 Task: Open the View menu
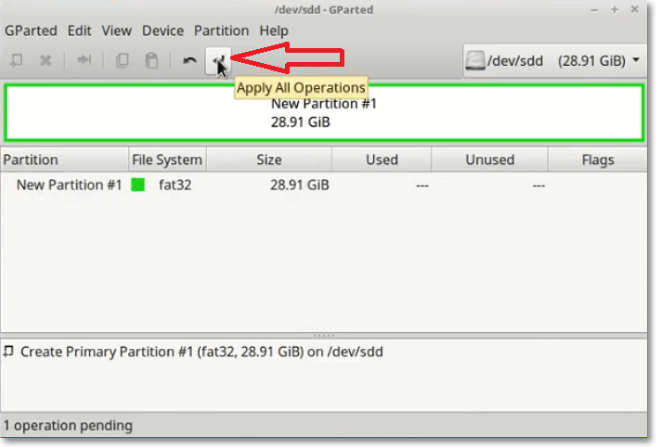pyautogui.click(x=117, y=31)
